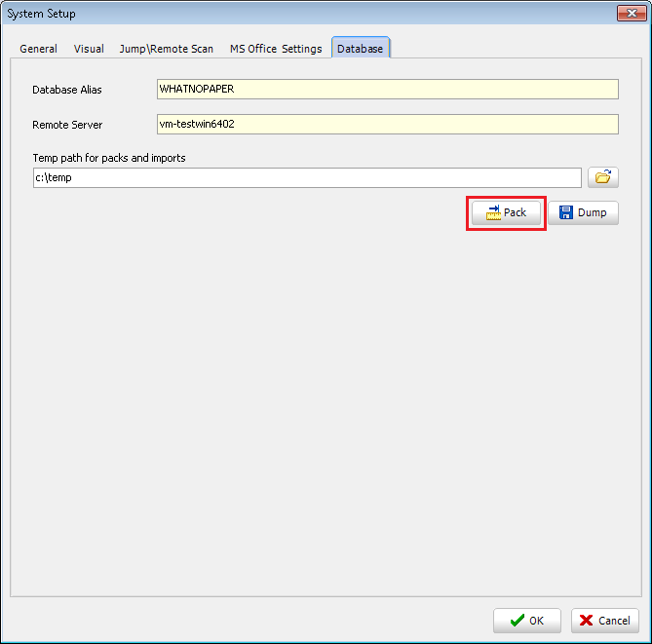
Task: Click the Dump database button
Action: point(583,212)
